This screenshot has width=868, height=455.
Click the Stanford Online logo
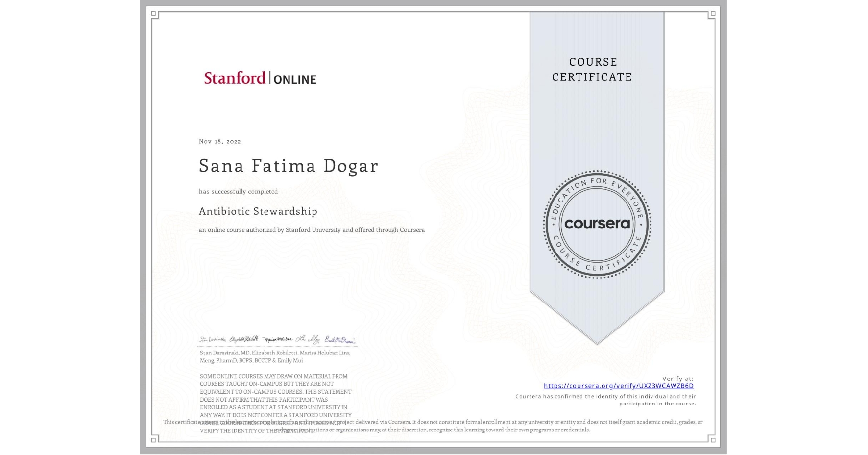tap(260, 78)
